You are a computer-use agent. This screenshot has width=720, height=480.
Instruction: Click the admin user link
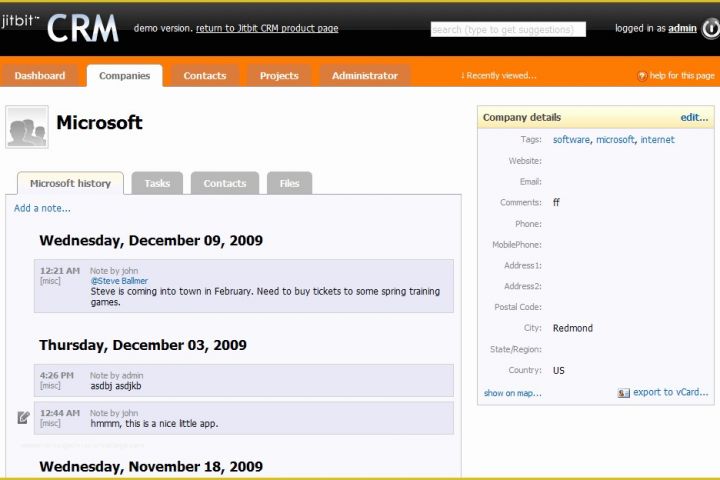[x=682, y=28]
